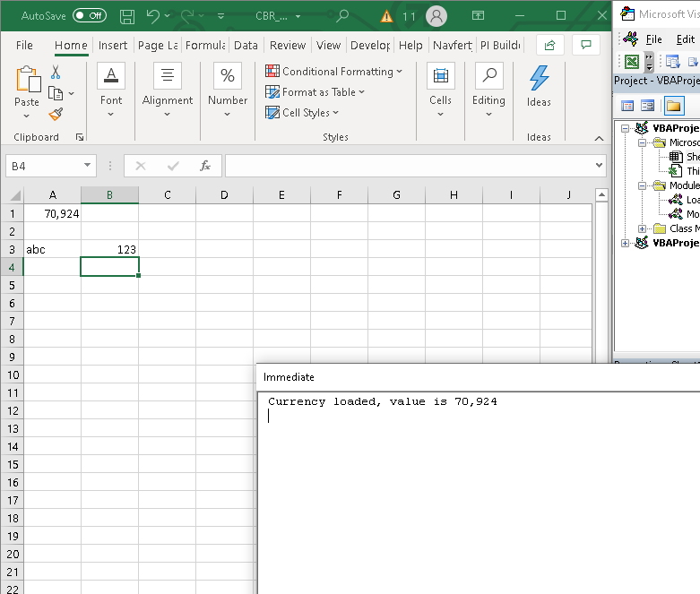Open Cell Styles menu

click(x=302, y=113)
